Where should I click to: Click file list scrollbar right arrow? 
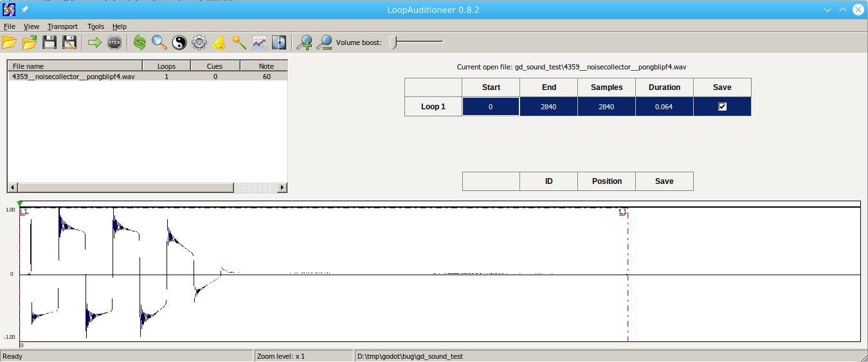pos(282,187)
